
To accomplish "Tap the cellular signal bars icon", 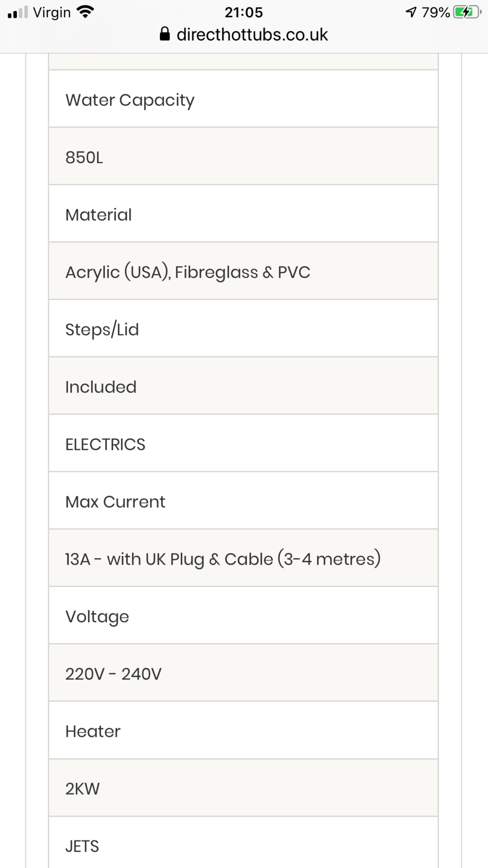I will (x=17, y=12).
